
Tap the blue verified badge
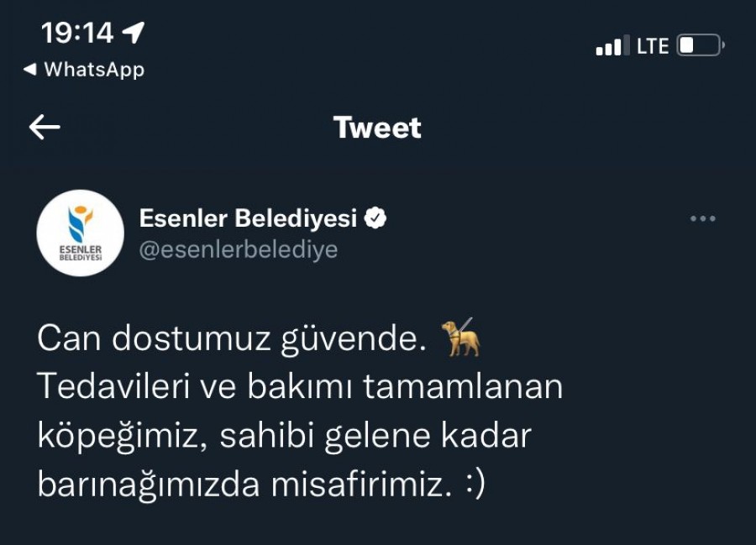click(x=375, y=219)
